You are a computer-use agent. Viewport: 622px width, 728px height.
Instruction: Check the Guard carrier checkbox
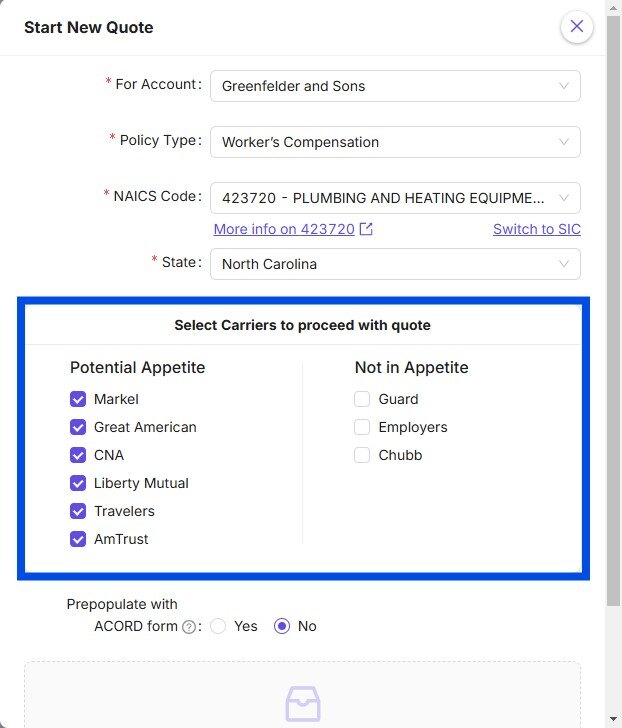click(x=362, y=399)
